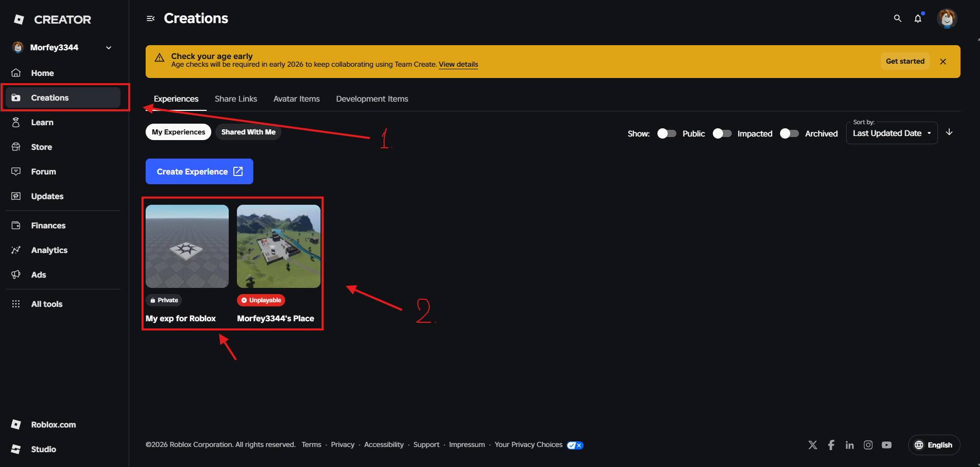This screenshot has height=467, width=980.
Task: Collapse the sidebar using the menu icon
Action: click(150, 18)
